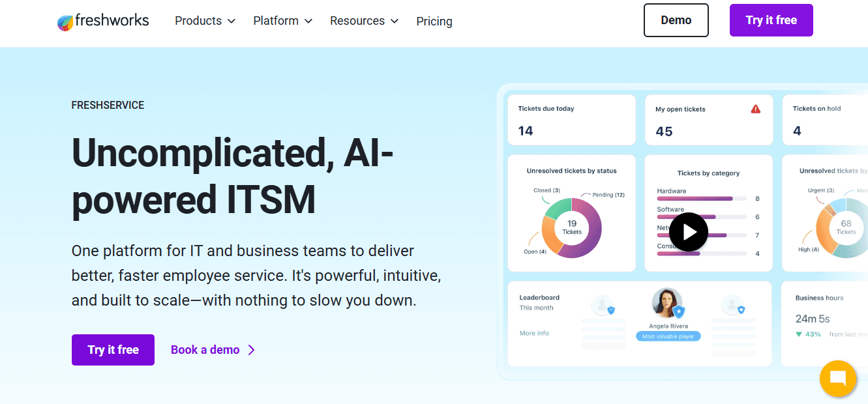Click the Open (4) chart label
868x404 pixels.
point(535,252)
